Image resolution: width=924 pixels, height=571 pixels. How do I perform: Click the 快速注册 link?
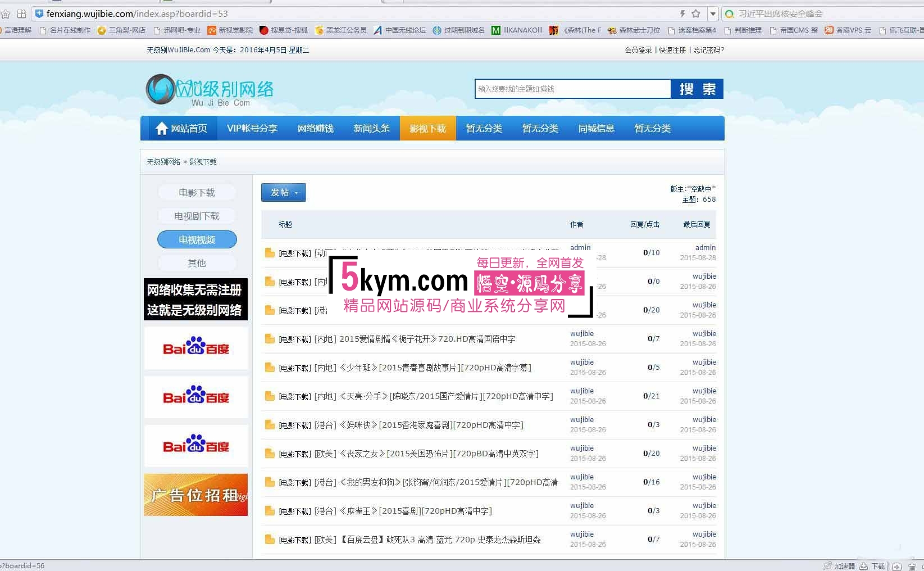(x=672, y=50)
